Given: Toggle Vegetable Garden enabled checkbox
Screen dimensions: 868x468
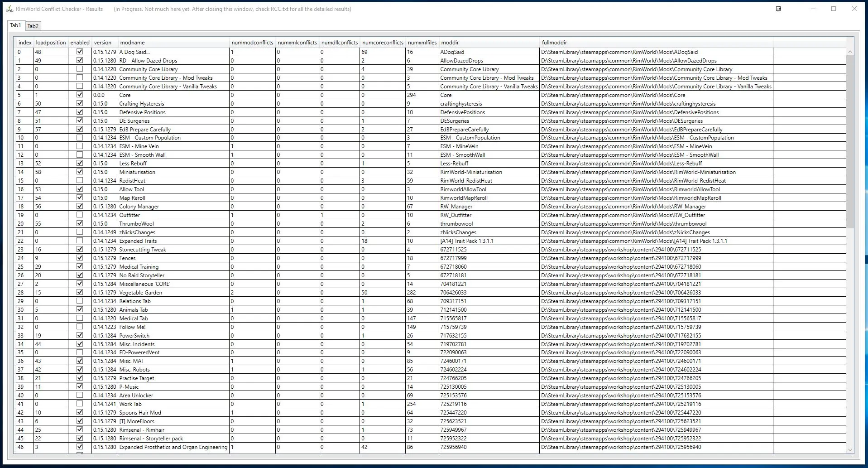Looking at the screenshot, I should click(x=80, y=292).
